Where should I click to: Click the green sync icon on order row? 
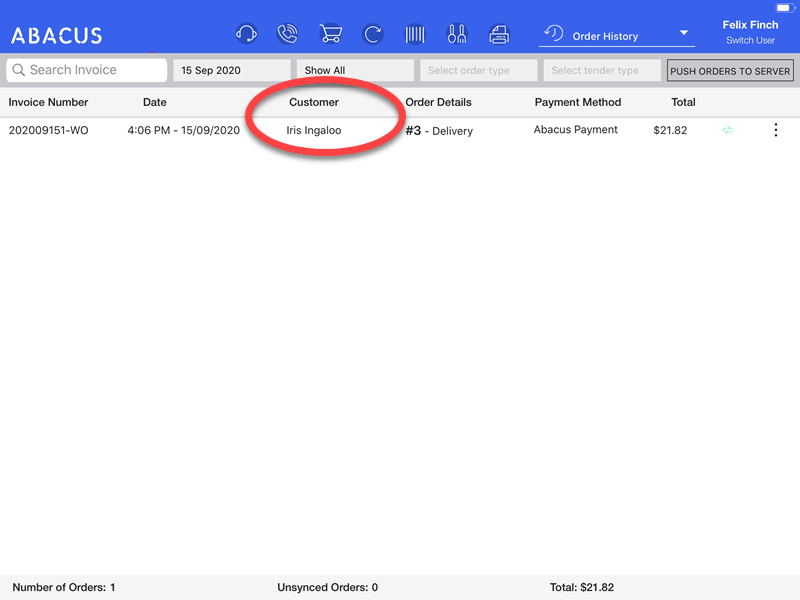728,131
